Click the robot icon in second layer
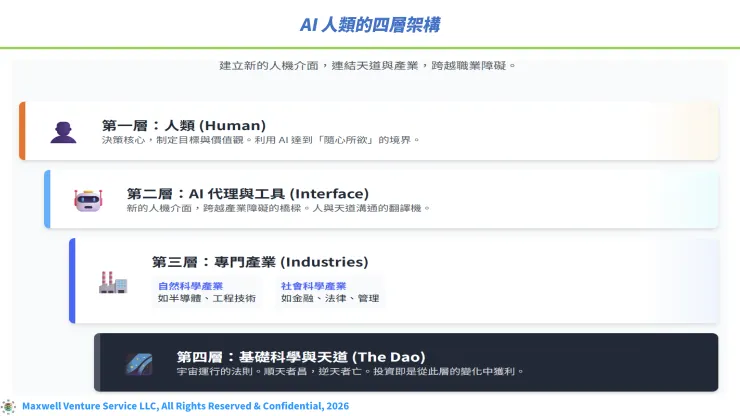The height and width of the screenshot is (416, 740). [88, 200]
